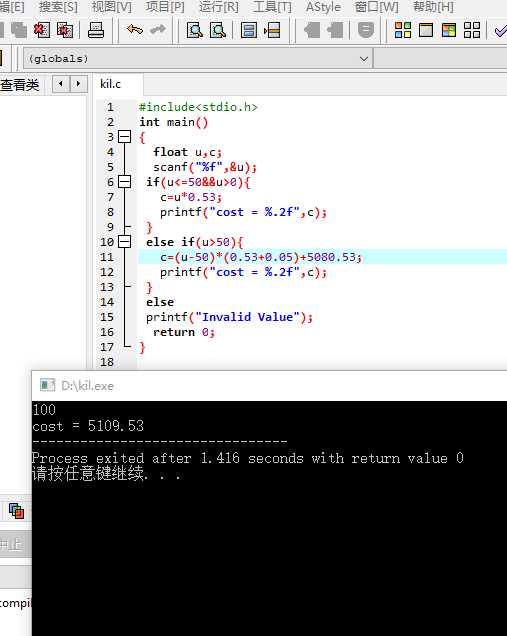507x636 pixels.
Task: Open the (globals) scope dropdown
Action: click(x=198, y=59)
